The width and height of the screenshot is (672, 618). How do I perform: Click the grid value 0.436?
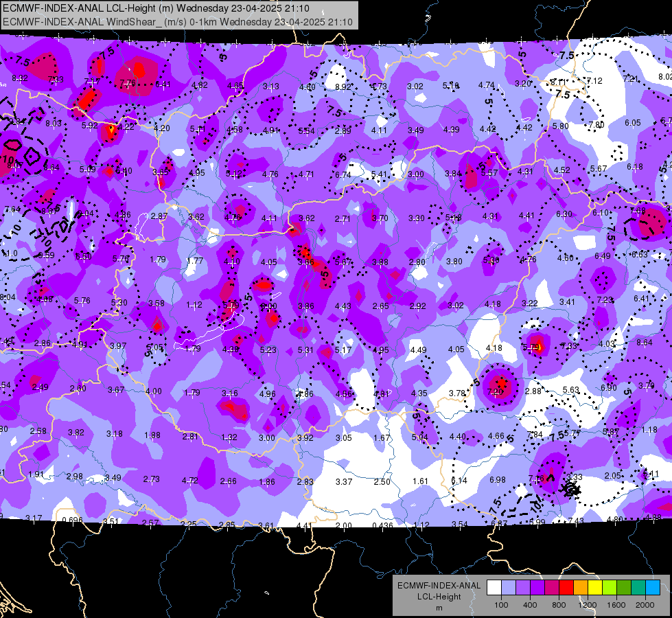[x=382, y=526]
